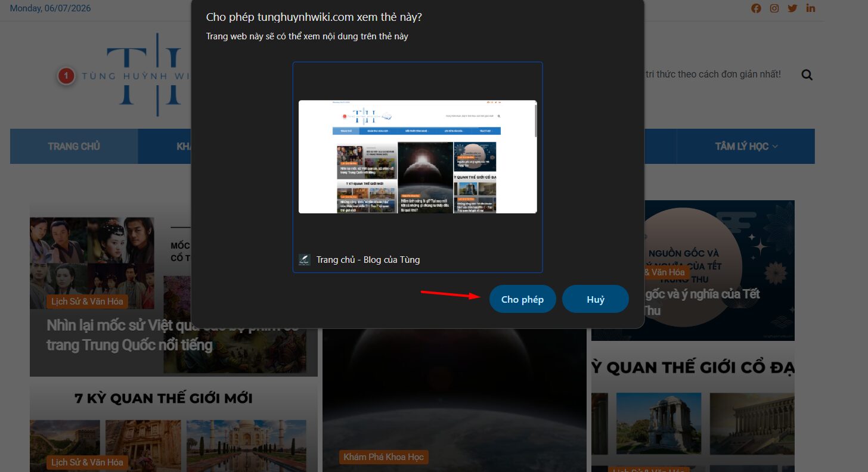Click the date 'Monday, 06/07/2026'
The width and height of the screenshot is (868, 472).
point(51,8)
